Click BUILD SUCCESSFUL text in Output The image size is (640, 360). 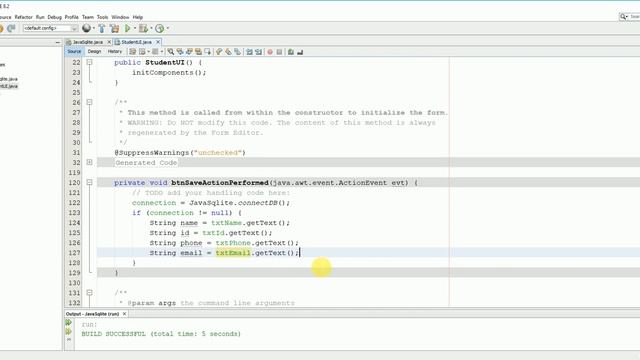[x=113, y=333]
